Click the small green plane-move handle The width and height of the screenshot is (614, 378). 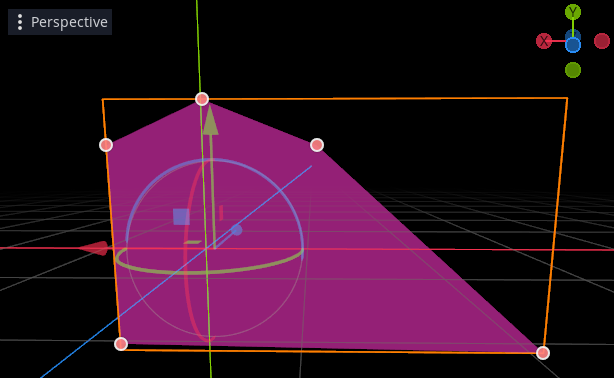point(192,242)
